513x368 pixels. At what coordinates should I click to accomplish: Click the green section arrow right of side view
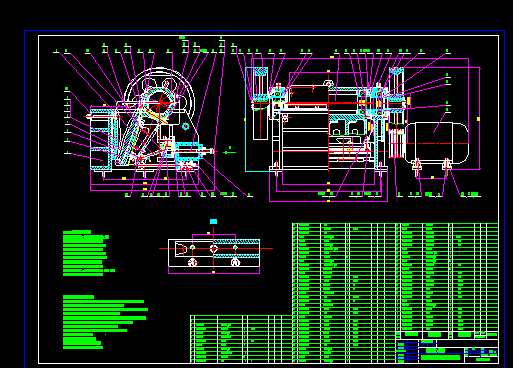[x=229, y=152]
